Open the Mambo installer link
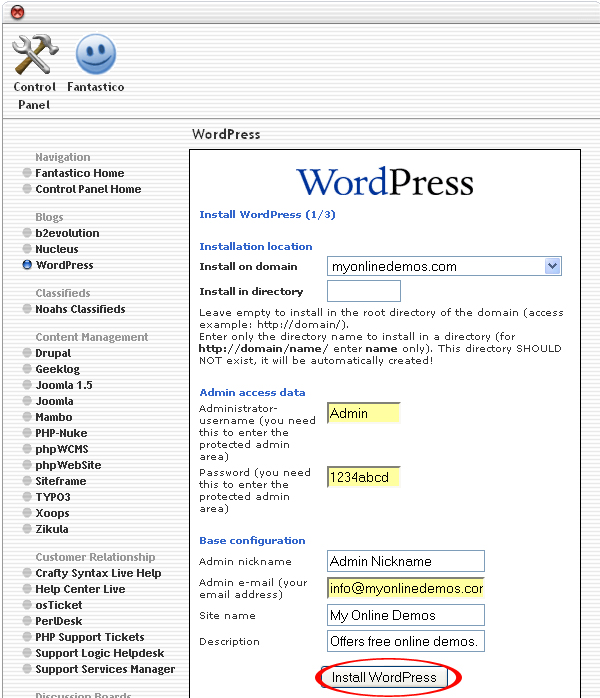This screenshot has height=698, width=600. click(x=53, y=417)
